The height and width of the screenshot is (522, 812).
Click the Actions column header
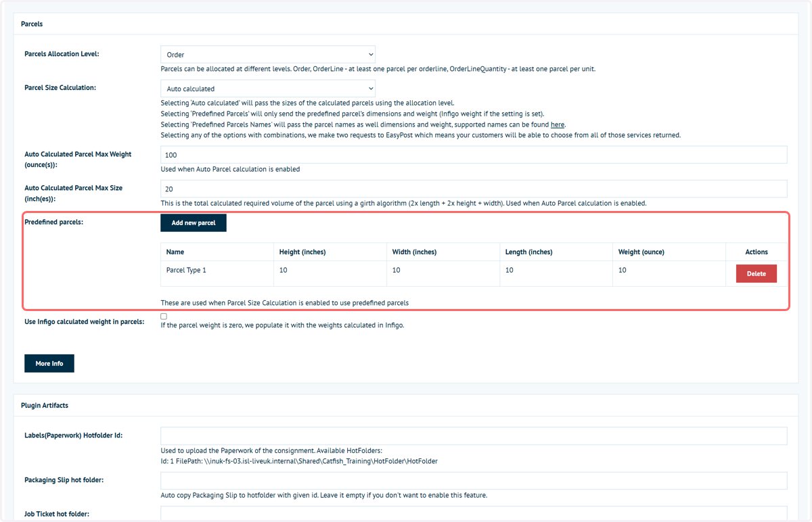(x=757, y=252)
